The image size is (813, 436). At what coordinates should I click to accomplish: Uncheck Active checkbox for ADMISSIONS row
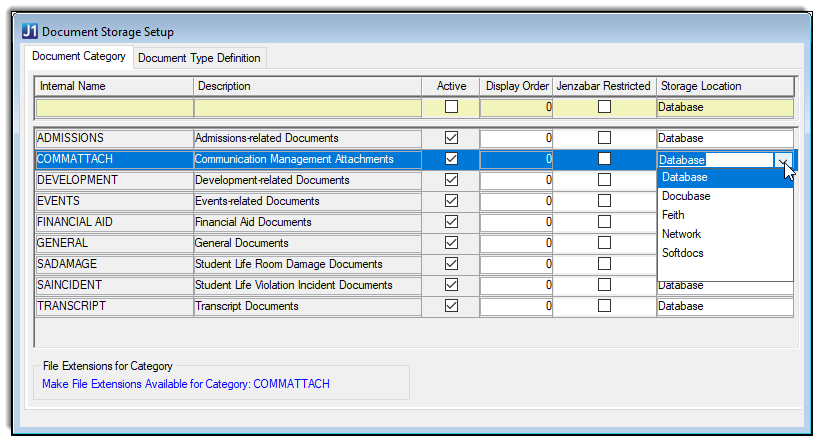451,138
